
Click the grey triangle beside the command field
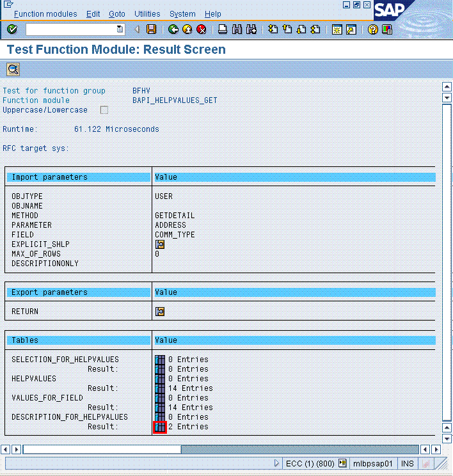click(x=137, y=29)
